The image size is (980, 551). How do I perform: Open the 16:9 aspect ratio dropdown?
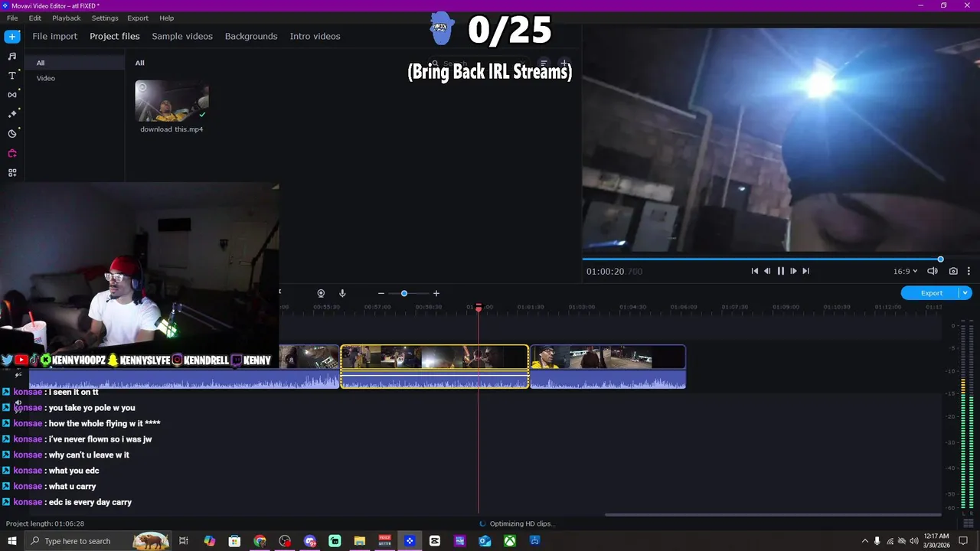coord(905,271)
